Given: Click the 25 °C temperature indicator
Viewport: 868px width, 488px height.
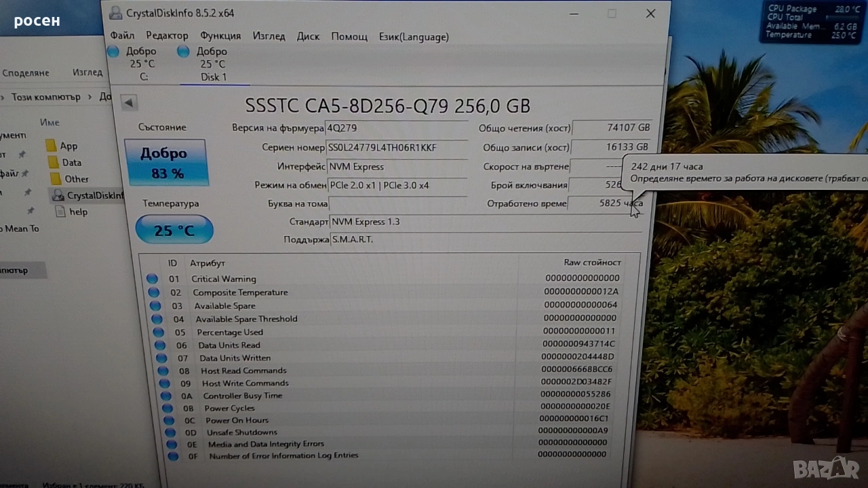Looking at the screenshot, I should 174,230.
